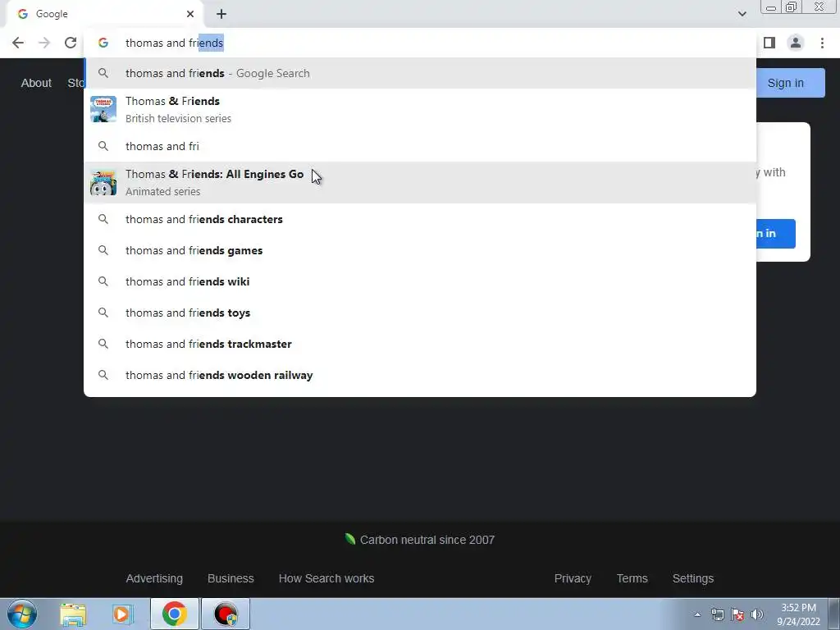Click search icon beside 'thomas and friends wiki'
The image size is (840, 630).
(x=103, y=281)
